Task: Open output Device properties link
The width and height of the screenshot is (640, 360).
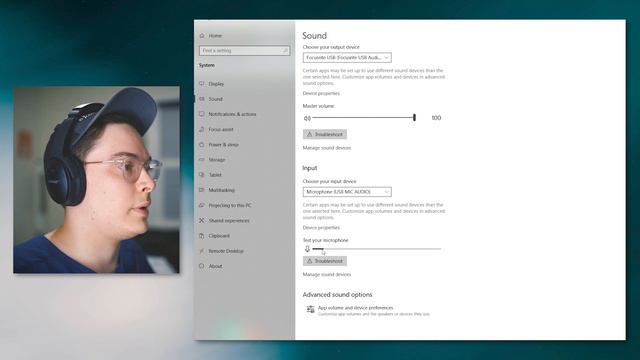Action: [321, 93]
